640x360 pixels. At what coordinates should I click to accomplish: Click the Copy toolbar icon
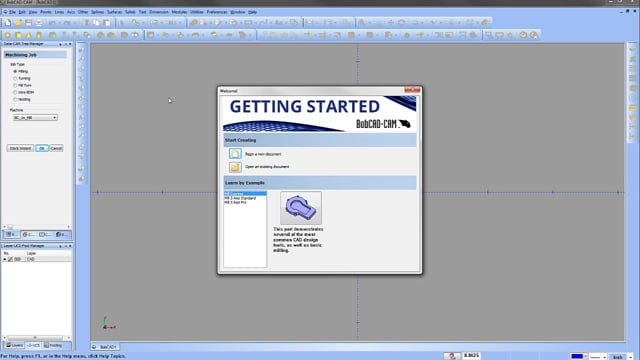pyautogui.click(x=96, y=23)
